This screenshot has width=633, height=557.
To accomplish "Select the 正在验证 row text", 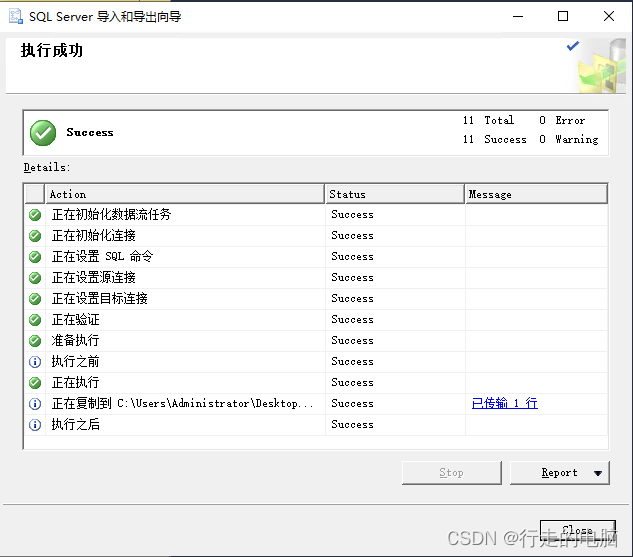I will pos(75,320).
